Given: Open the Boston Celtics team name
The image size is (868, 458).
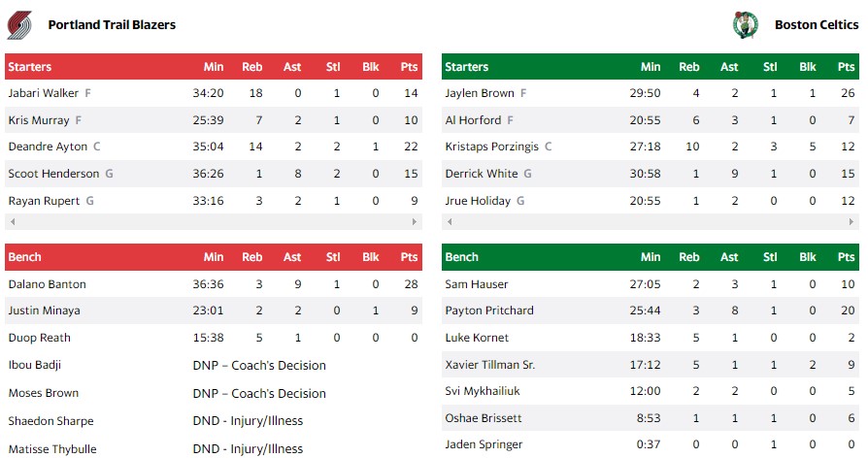Looking at the screenshot, I should click(x=817, y=24).
